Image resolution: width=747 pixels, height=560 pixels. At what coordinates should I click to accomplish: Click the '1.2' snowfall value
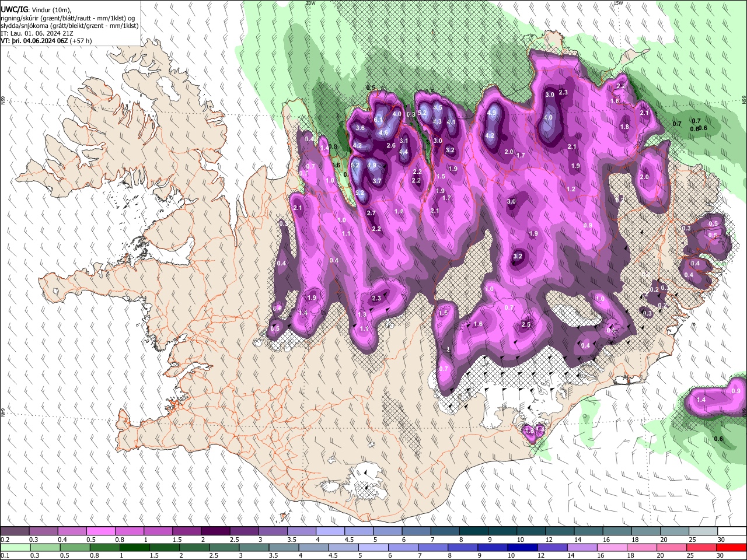(571, 189)
